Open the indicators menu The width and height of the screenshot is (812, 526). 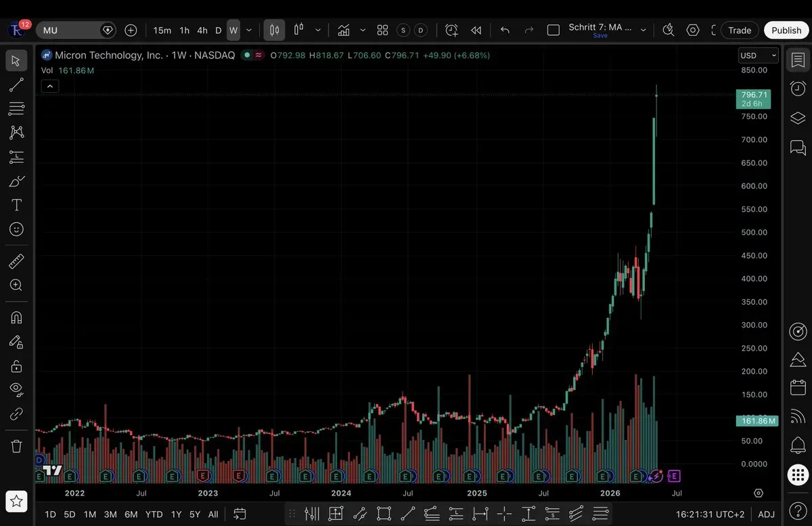pos(344,30)
